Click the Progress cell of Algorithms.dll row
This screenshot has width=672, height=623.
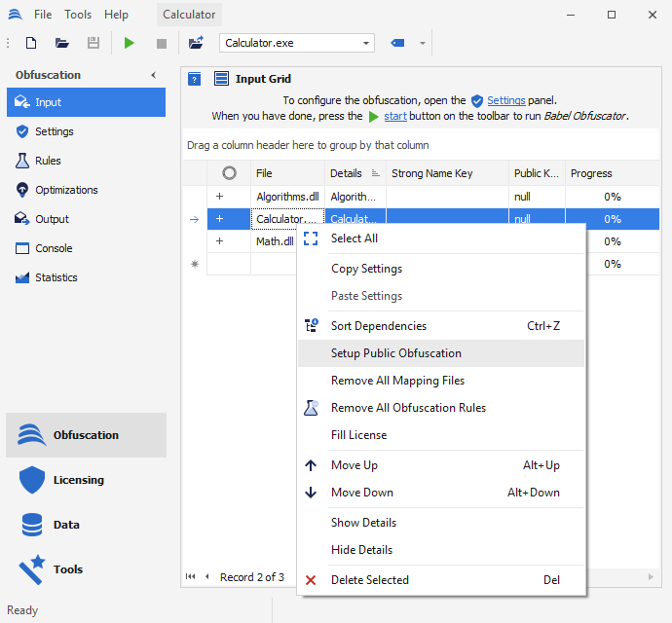tap(612, 197)
